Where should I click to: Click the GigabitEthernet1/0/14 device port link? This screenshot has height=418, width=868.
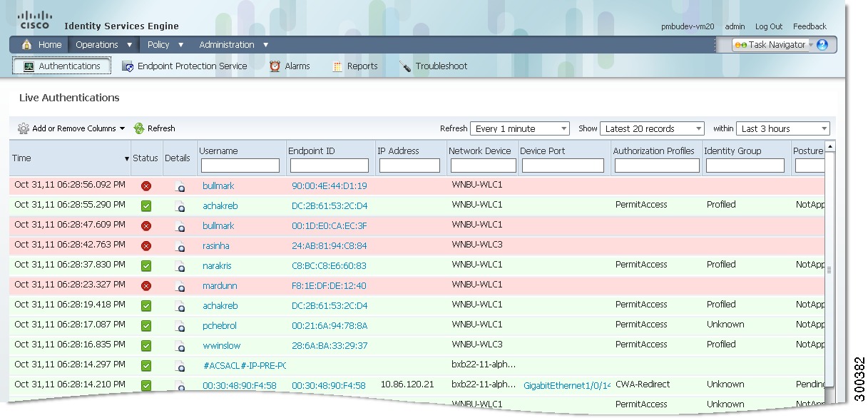(x=567, y=386)
